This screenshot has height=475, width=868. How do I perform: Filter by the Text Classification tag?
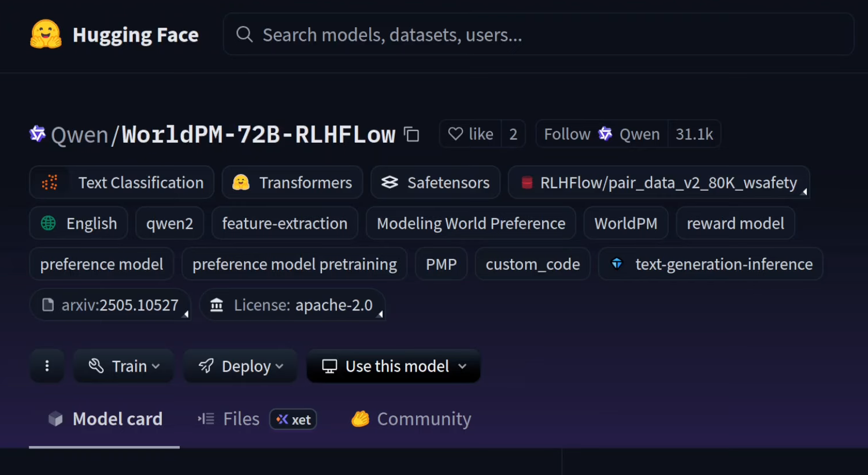point(122,183)
